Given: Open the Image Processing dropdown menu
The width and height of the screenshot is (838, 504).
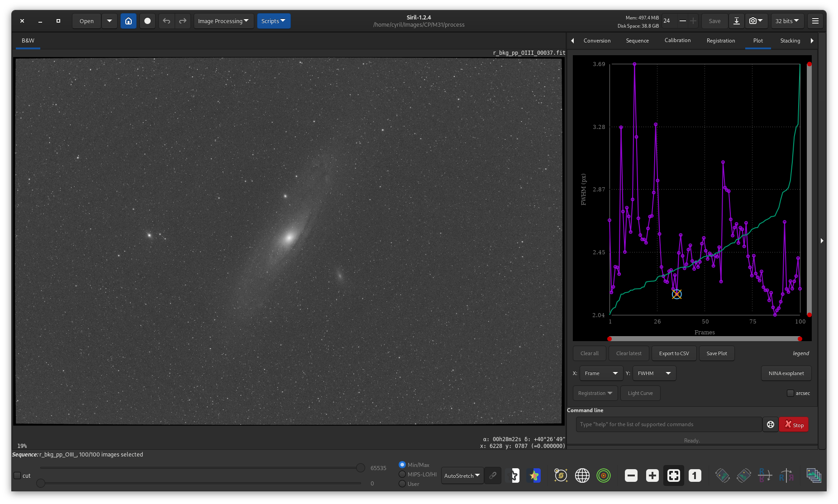Looking at the screenshot, I should point(224,21).
